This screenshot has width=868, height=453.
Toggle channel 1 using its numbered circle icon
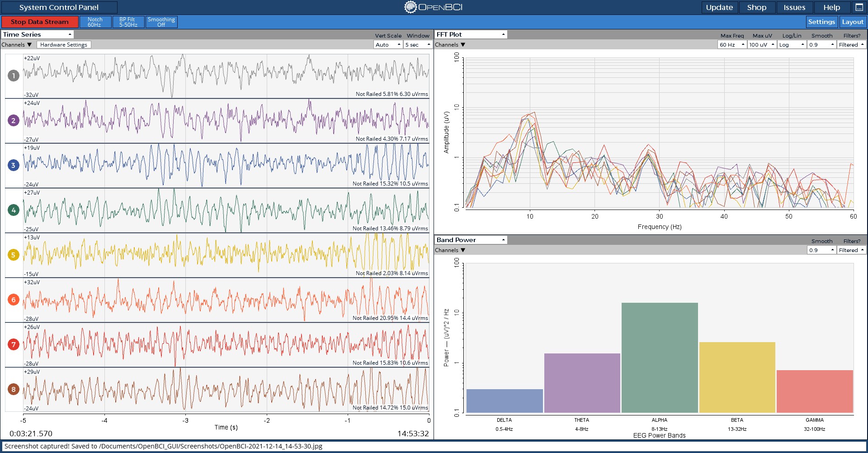[x=14, y=76]
